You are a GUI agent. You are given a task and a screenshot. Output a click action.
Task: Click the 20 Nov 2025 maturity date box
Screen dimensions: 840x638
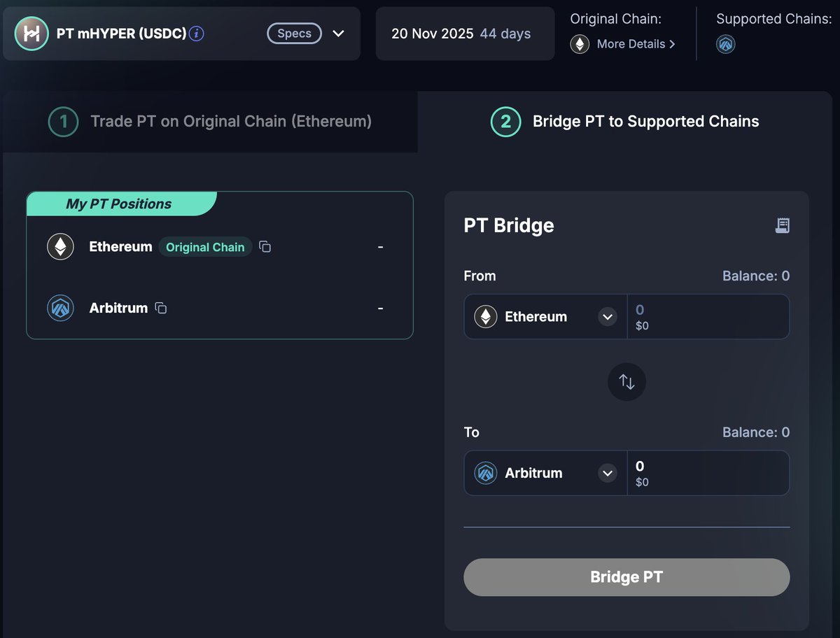[x=465, y=34]
